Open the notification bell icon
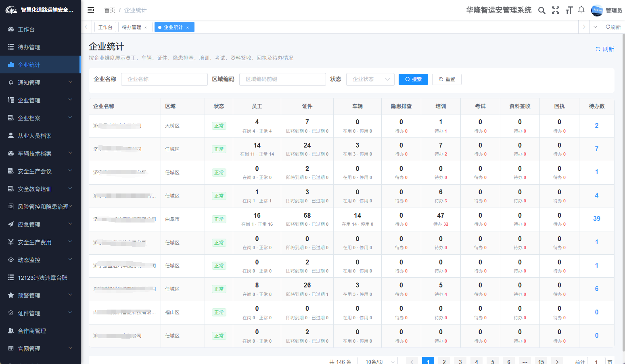Viewport: 625px width, 364px height. pos(581,10)
